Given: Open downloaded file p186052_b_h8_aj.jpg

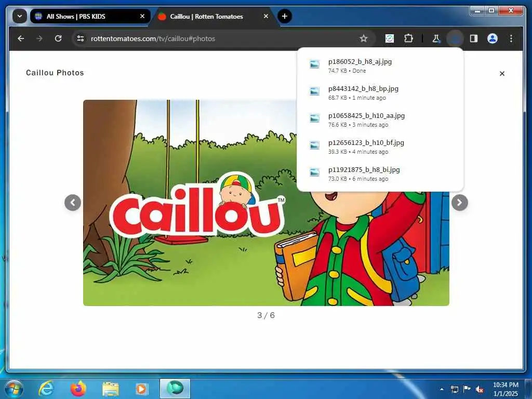Looking at the screenshot, I should click(x=380, y=65).
